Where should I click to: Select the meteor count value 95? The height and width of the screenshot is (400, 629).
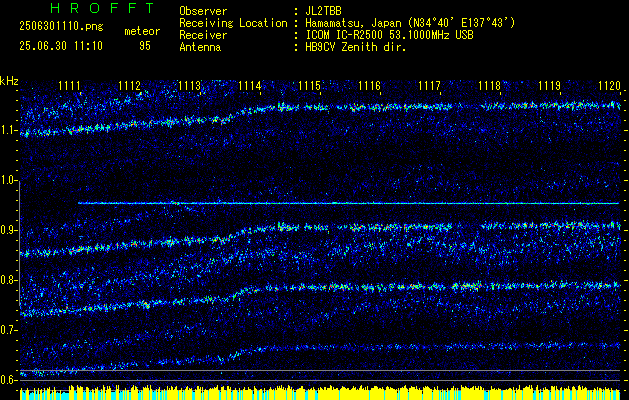(x=145, y=46)
